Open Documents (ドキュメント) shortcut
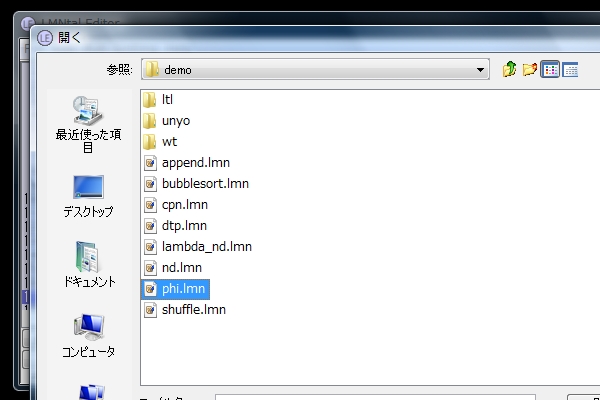The height and width of the screenshot is (400, 600). pos(88,265)
